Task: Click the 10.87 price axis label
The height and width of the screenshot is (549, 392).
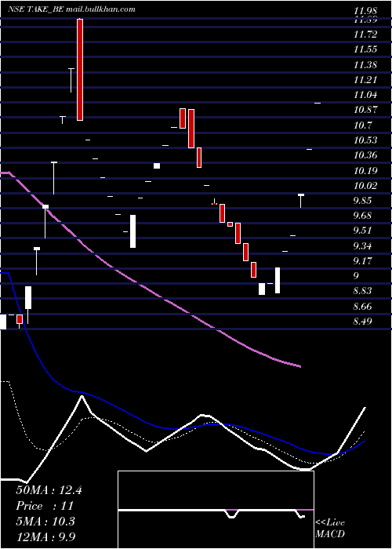Action: pyautogui.click(x=366, y=110)
